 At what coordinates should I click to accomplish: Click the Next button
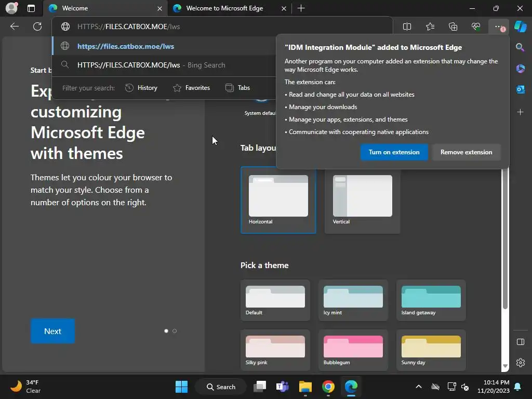pyautogui.click(x=52, y=331)
